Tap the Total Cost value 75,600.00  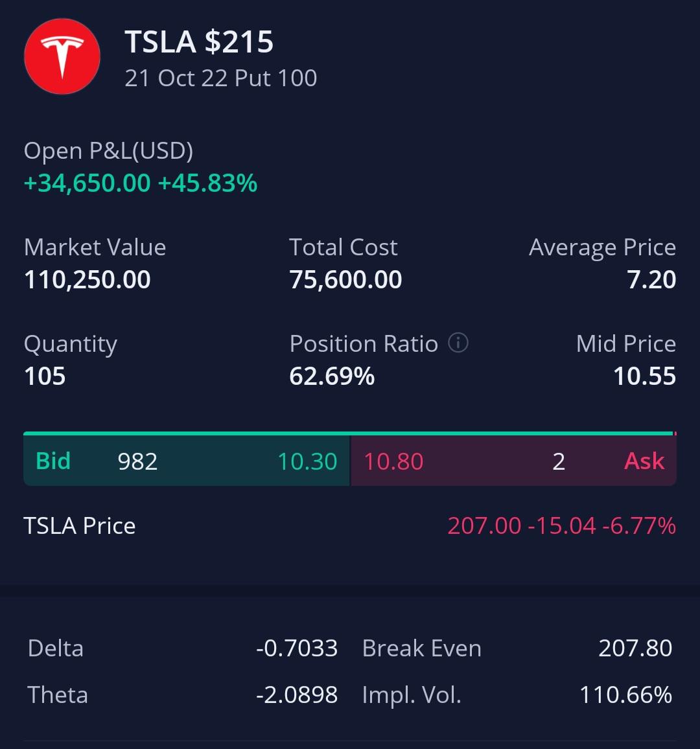click(345, 280)
